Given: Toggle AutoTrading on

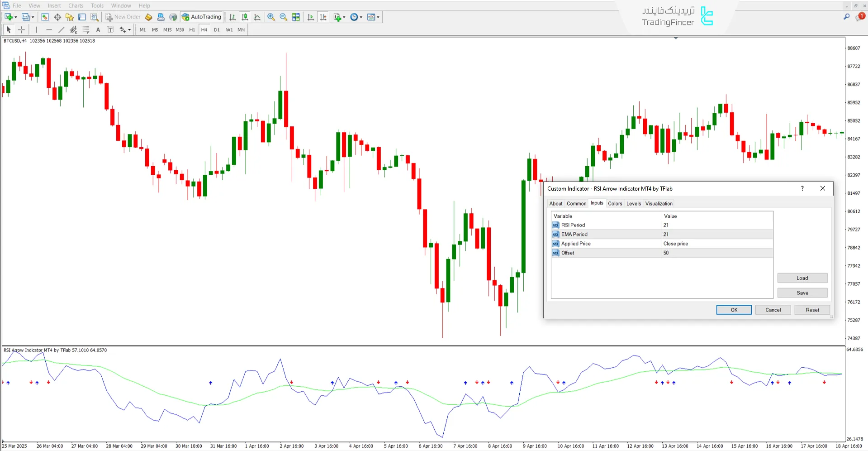Looking at the screenshot, I should [x=202, y=17].
